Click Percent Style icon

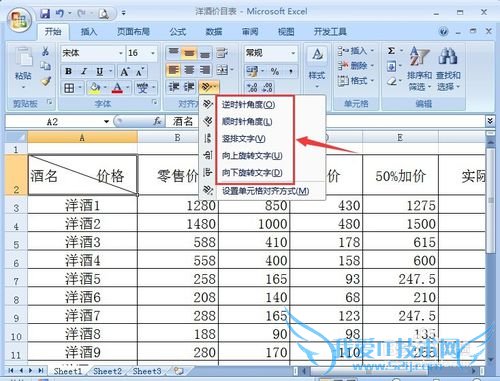coord(275,71)
